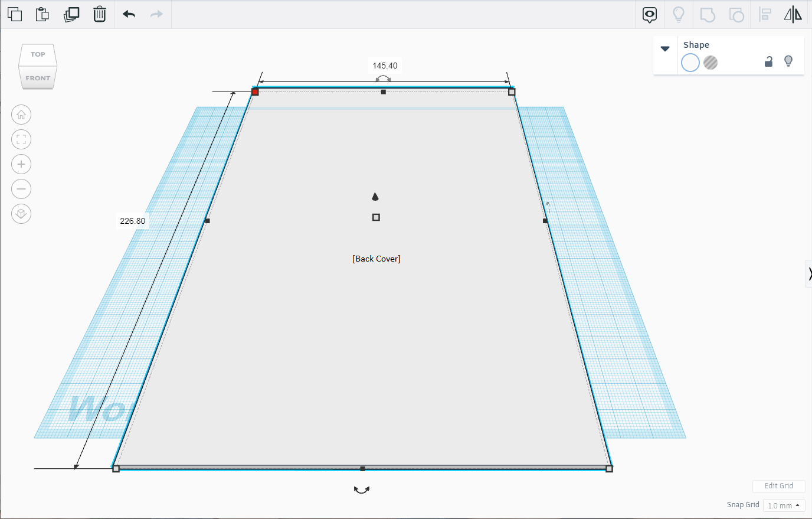The height and width of the screenshot is (519, 812).
Task: Undo the last action
Action: 129,14
